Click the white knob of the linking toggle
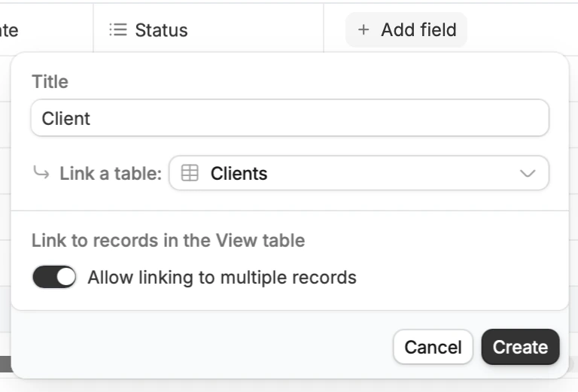 click(x=66, y=277)
